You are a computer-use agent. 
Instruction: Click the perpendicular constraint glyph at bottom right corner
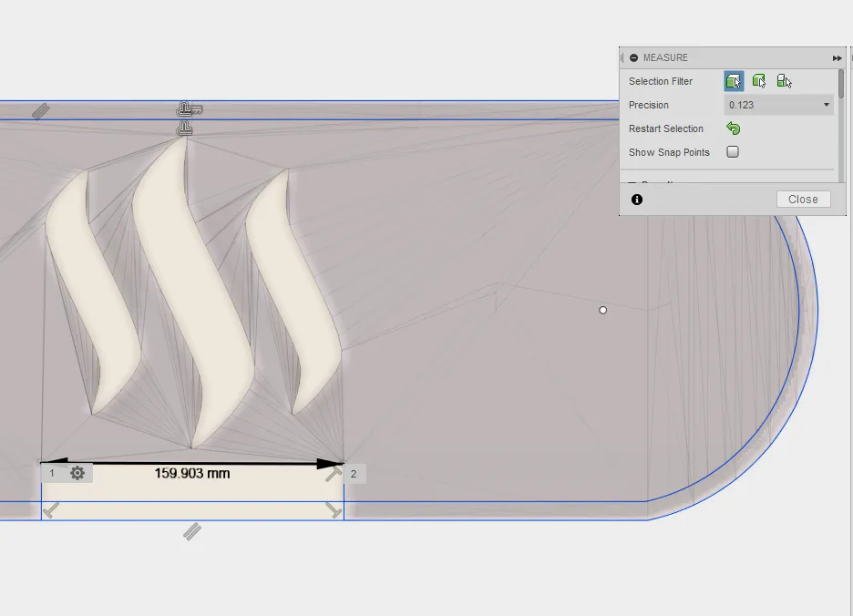click(334, 510)
